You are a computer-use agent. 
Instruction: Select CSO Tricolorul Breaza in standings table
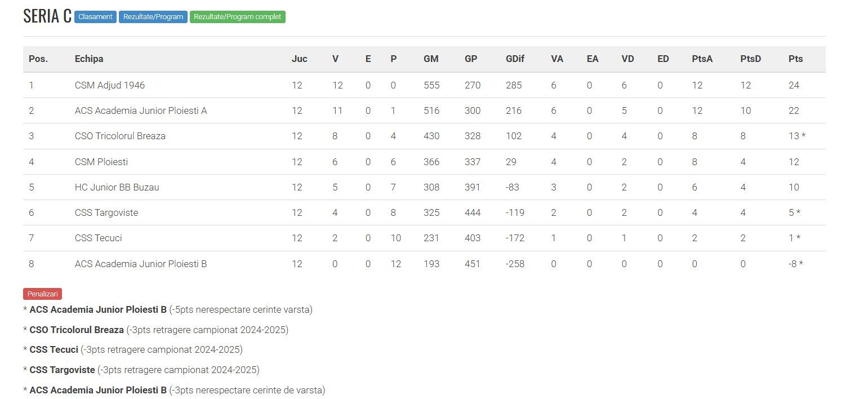pos(120,136)
